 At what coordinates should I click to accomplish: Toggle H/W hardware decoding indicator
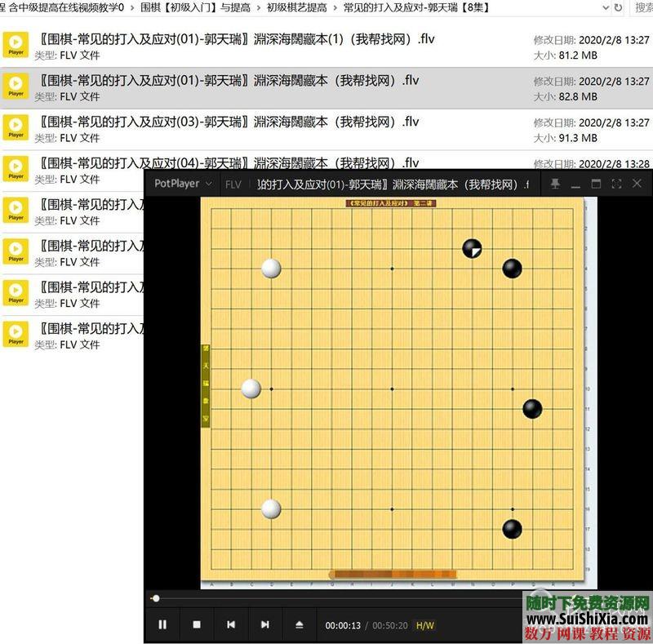[x=425, y=624]
